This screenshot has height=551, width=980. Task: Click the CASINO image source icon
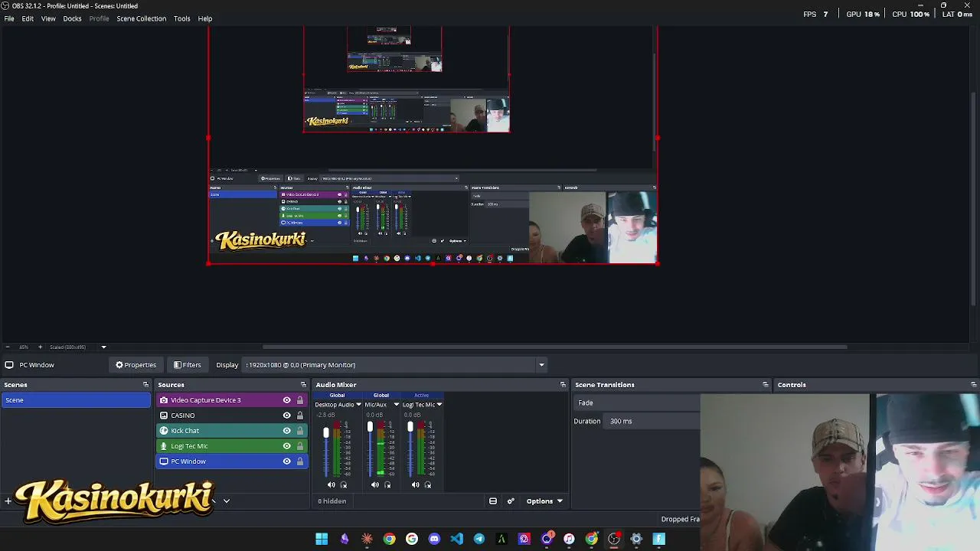pos(163,416)
